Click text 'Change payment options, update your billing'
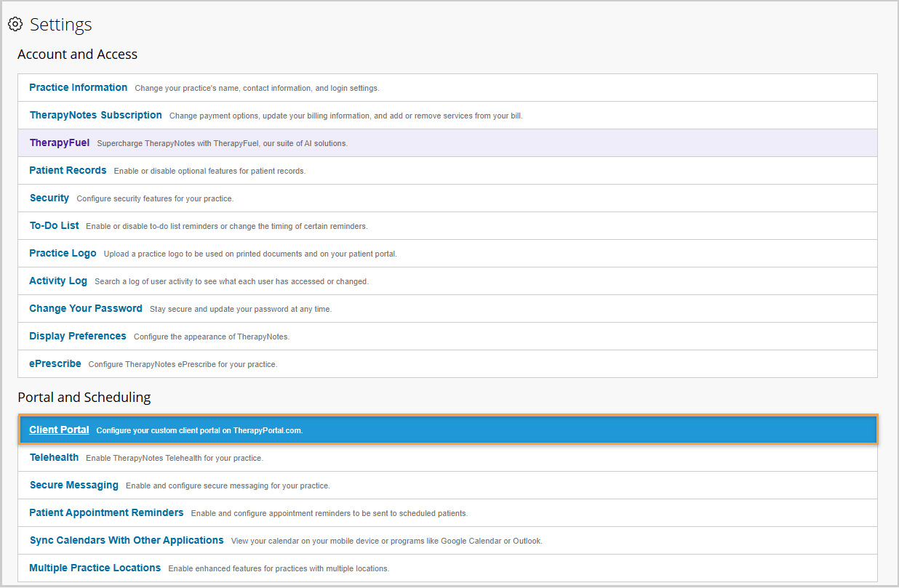Image resolution: width=899 pixels, height=588 pixels. [x=255, y=116]
